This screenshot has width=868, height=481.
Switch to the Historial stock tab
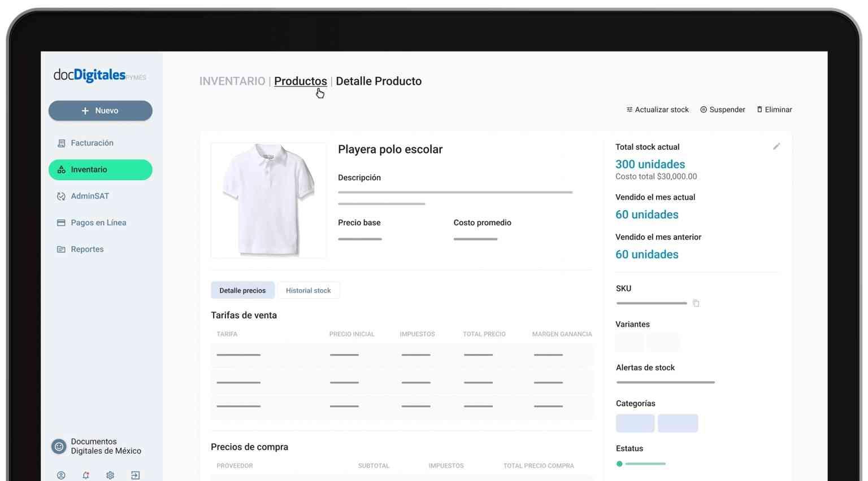click(308, 290)
